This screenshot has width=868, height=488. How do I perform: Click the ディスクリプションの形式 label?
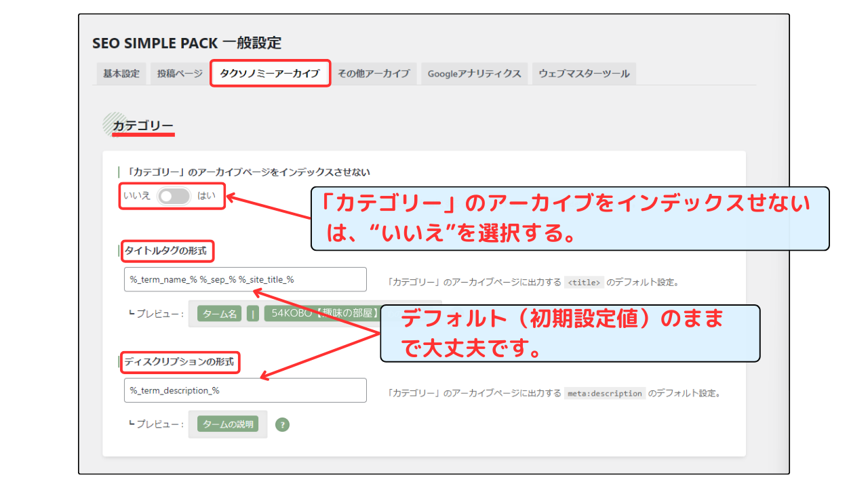pyautogui.click(x=180, y=362)
